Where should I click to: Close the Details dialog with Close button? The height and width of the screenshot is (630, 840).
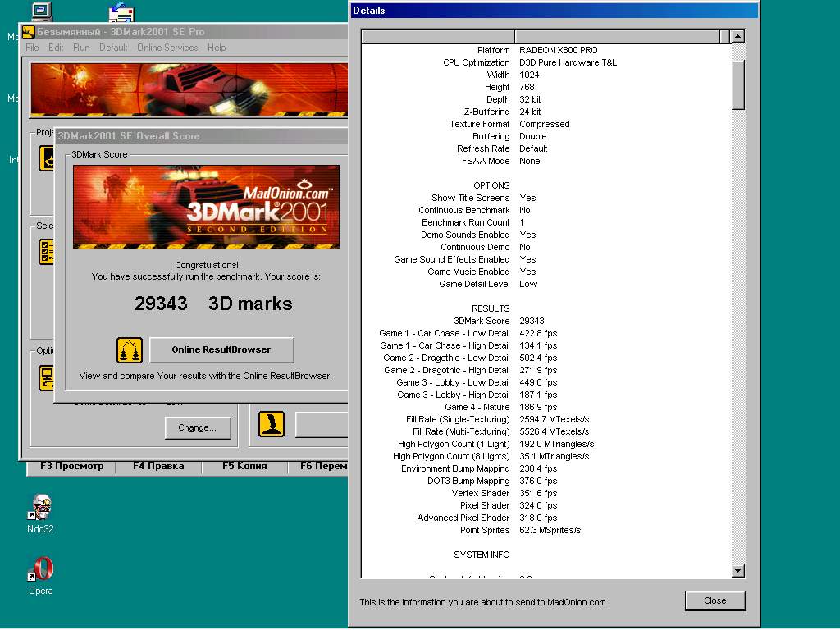pyautogui.click(x=715, y=600)
